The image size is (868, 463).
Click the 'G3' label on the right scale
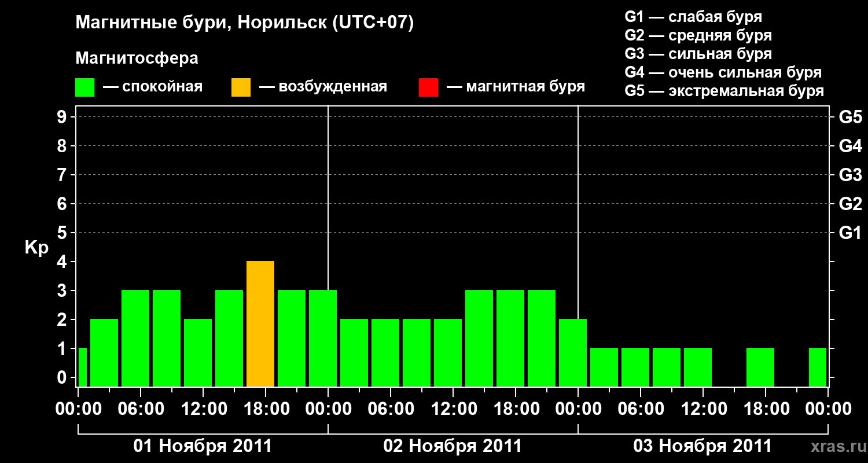click(x=851, y=175)
